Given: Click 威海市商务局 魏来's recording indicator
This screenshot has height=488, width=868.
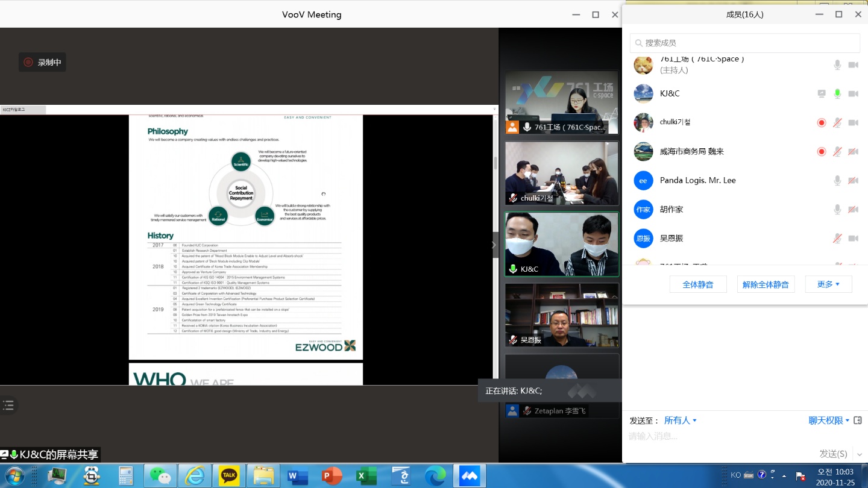Looking at the screenshot, I should pyautogui.click(x=821, y=151).
